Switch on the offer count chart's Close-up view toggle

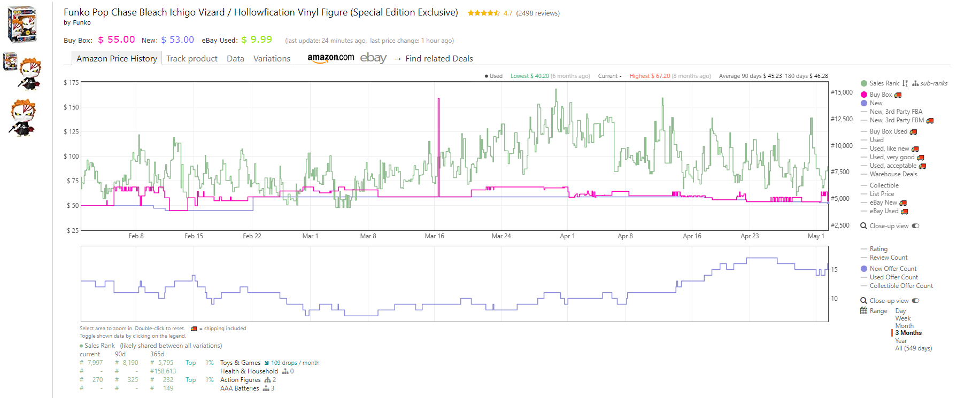[x=915, y=301]
